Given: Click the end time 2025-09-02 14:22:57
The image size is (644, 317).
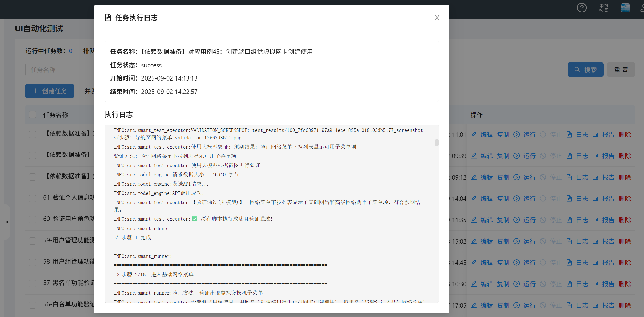Looking at the screenshot, I should coord(169,92).
